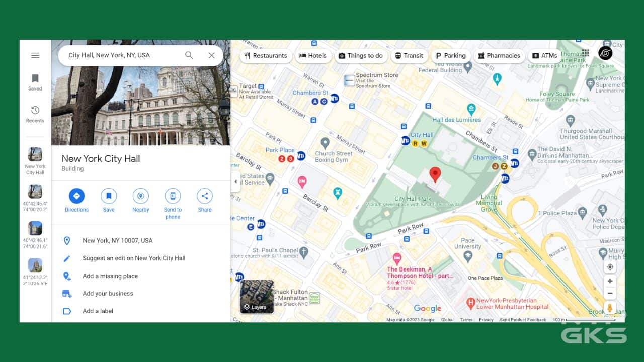The image size is (644, 362).
Task: Save New York City Hall to list
Action: (x=109, y=196)
